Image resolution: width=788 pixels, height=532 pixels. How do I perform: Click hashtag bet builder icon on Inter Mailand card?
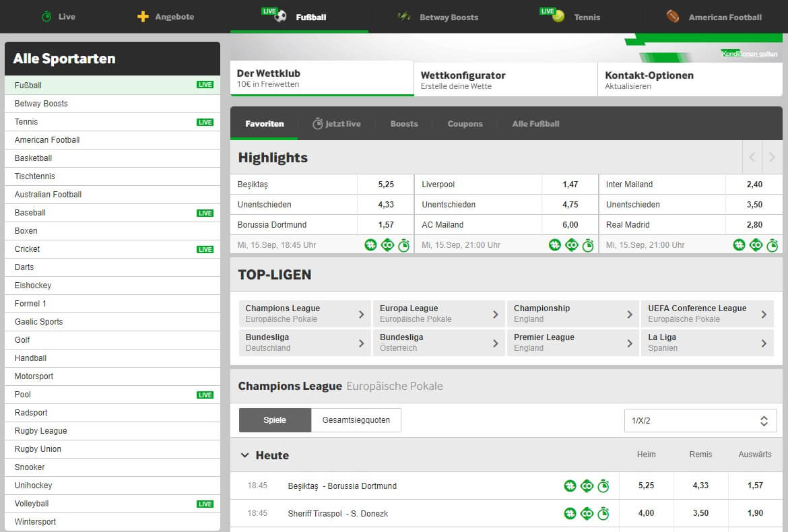click(739, 245)
